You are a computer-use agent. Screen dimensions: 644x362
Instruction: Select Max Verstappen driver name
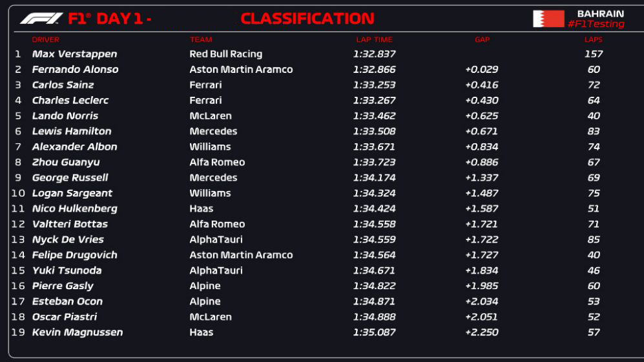click(x=74, y=54)
